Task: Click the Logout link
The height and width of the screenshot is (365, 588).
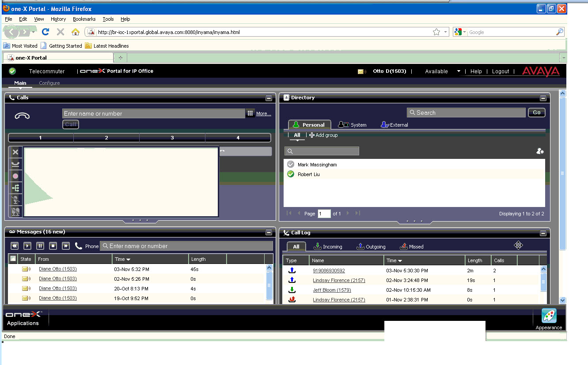Action: (x=501, y=71)
